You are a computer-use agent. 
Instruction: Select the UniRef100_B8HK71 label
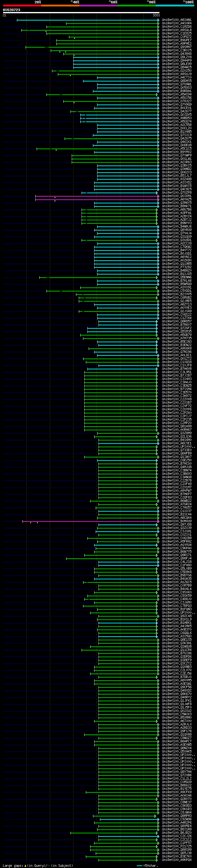pos(176,206)
